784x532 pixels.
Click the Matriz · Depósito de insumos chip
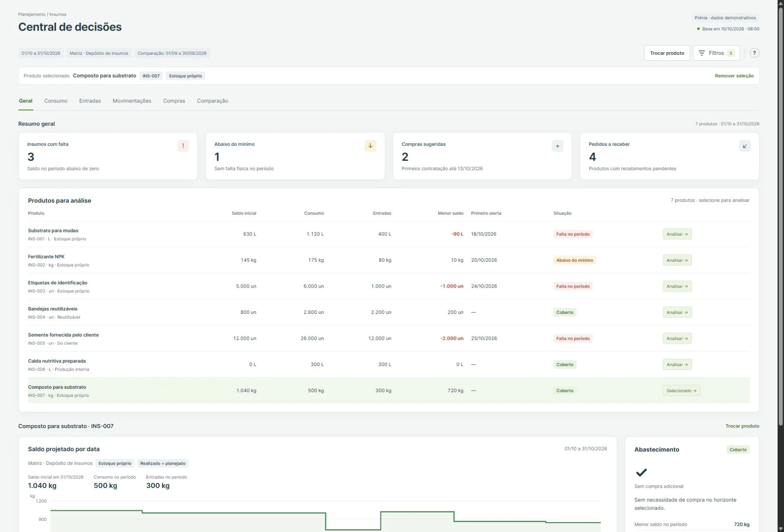pyautogui.click(x=99, y=53)
